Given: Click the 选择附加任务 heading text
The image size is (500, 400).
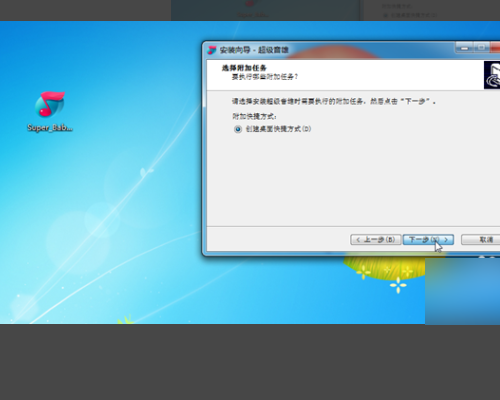Looking at the screenshot, I should tap(244, 68).
